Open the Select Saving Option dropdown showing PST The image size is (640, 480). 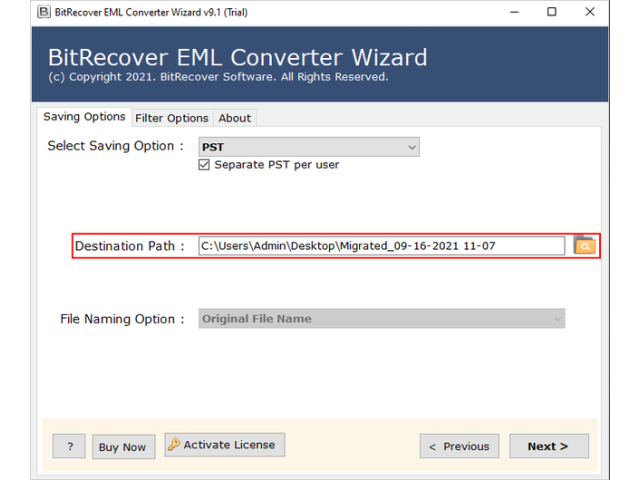(x=308, y=147)
